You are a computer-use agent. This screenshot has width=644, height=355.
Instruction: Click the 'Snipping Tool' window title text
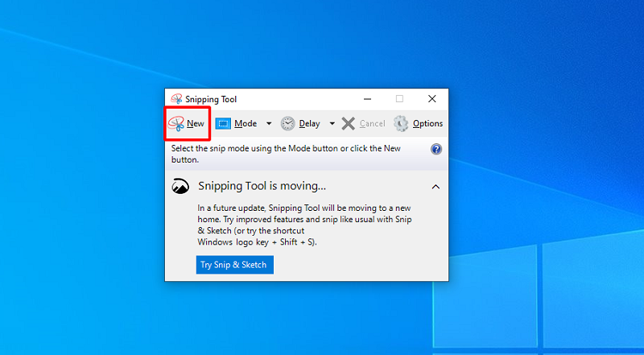(211, 100)
